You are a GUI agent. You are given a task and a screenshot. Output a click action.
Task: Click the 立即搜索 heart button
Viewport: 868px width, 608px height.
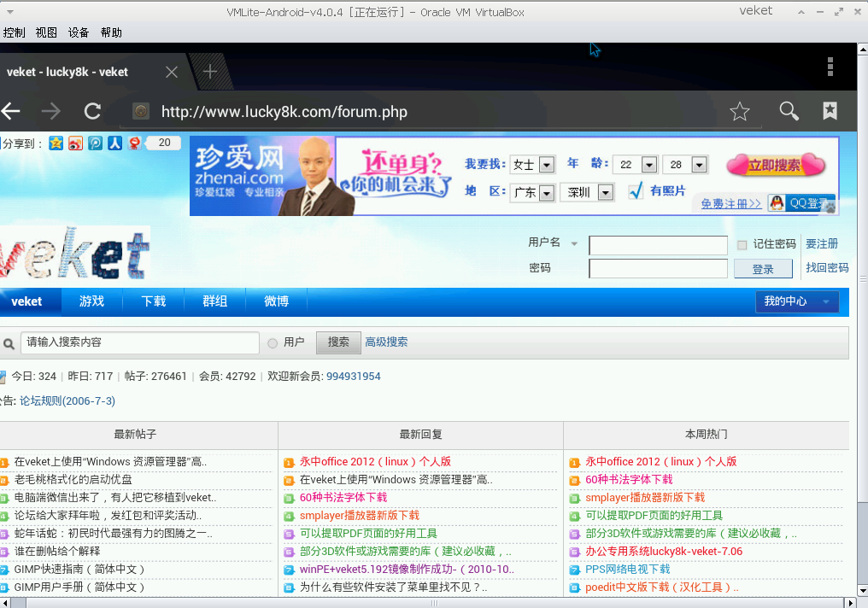pyautogui.click(x=776, y=165)
